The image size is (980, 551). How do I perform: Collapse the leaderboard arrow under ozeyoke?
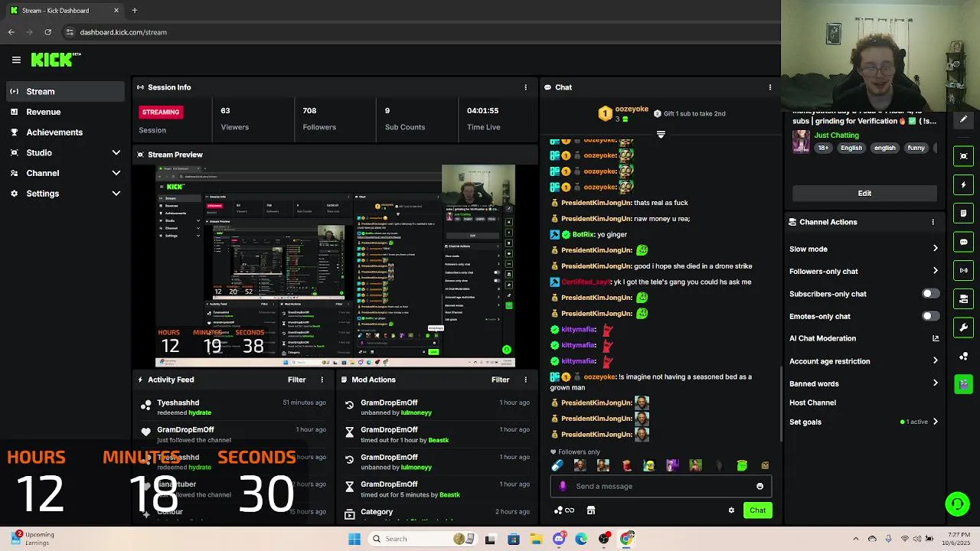[661, 135]
